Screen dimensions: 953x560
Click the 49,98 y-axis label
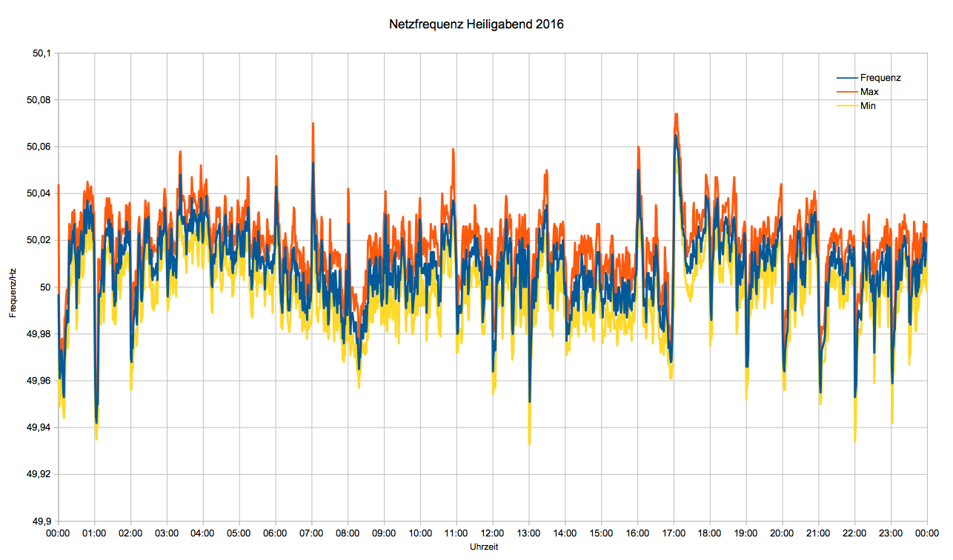pos(40,334)
